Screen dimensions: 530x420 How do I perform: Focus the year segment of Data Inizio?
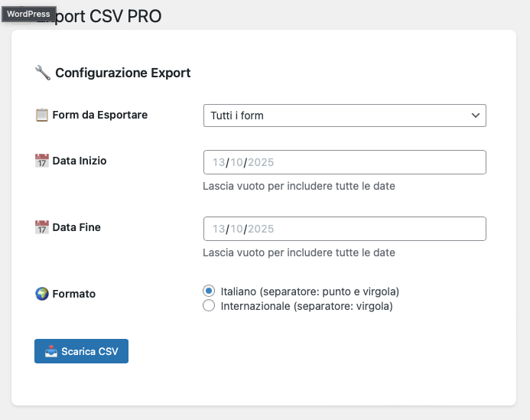261,162
